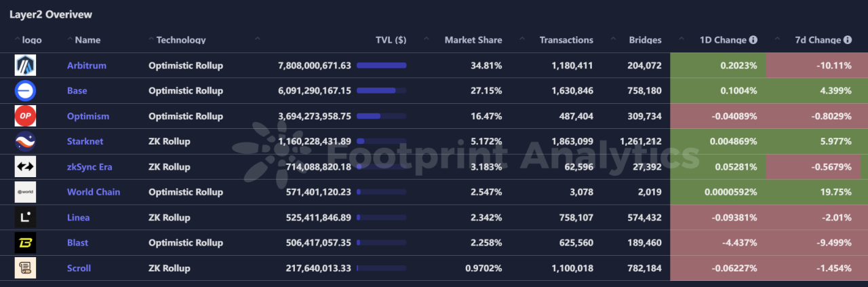
Task: Click Base's TVL progress bar
Action: [381, 91]
